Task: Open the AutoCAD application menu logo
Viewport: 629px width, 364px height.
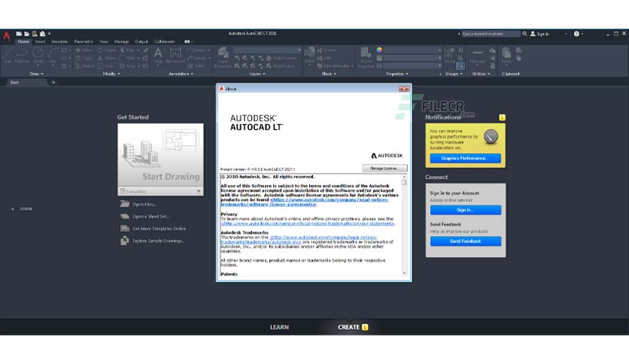Action: [7, 35]
